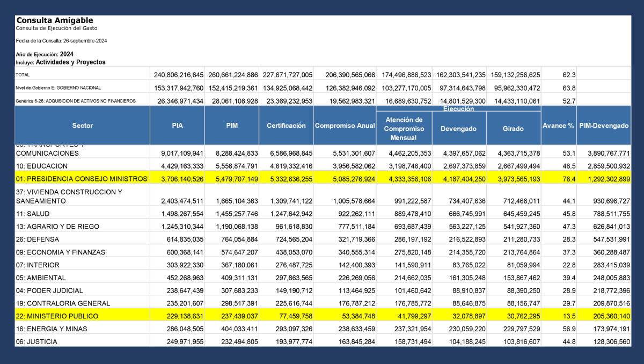Click the PIA column header
This screenshot has width=644, height=364.
[177, 126]
